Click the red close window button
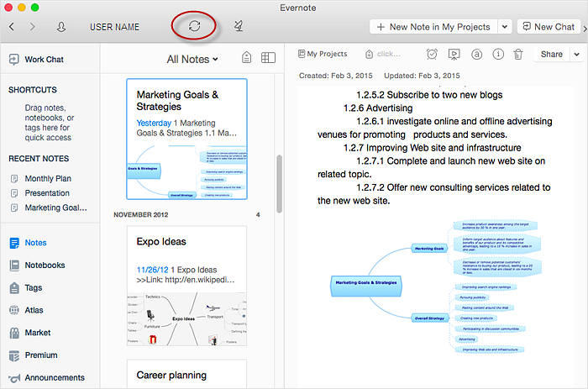Image resolution: width=588 pixels, height=389 pixels. (8, 7)
